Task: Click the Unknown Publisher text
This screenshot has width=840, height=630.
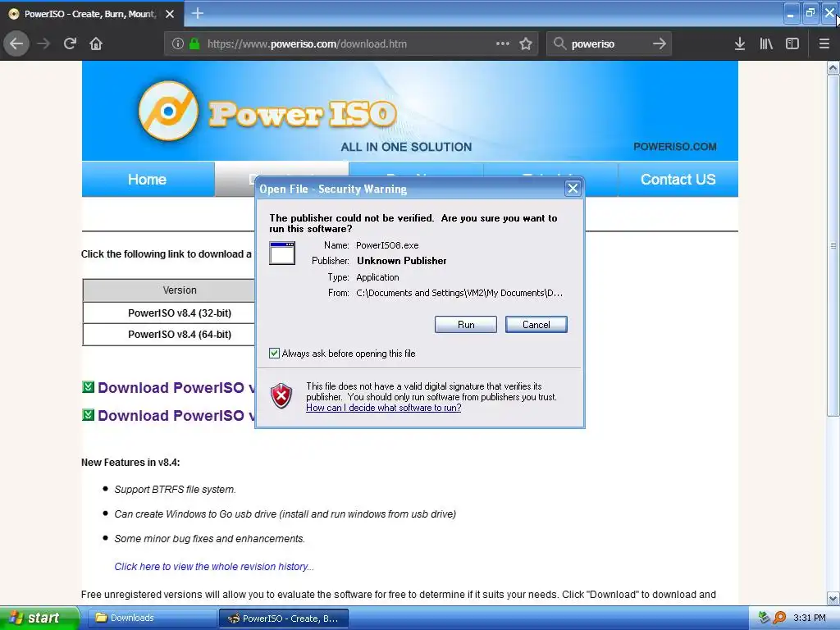Action: 401,260
